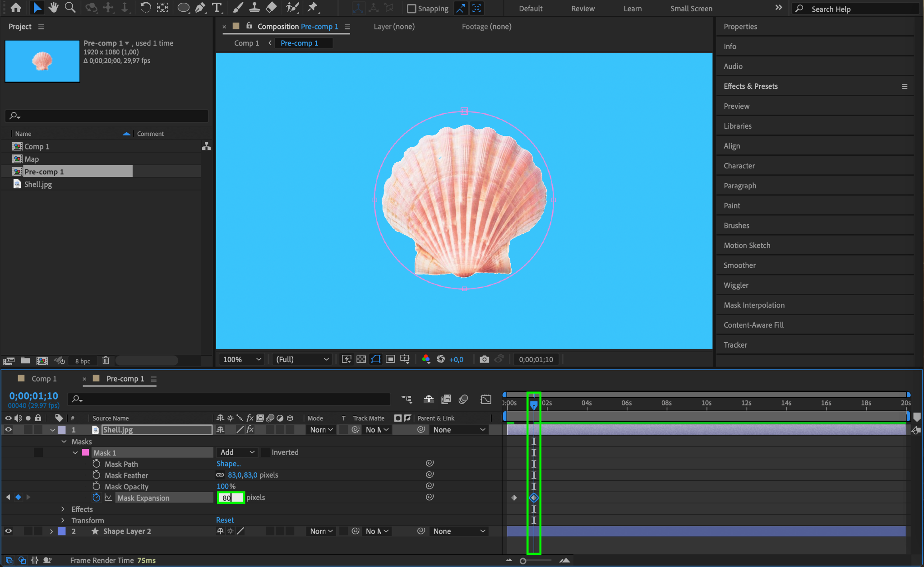Viewport: 924px width, 567px height.
Task: Click the Transform Reset link
Action: pyautogui.click(x=225, y=520)
